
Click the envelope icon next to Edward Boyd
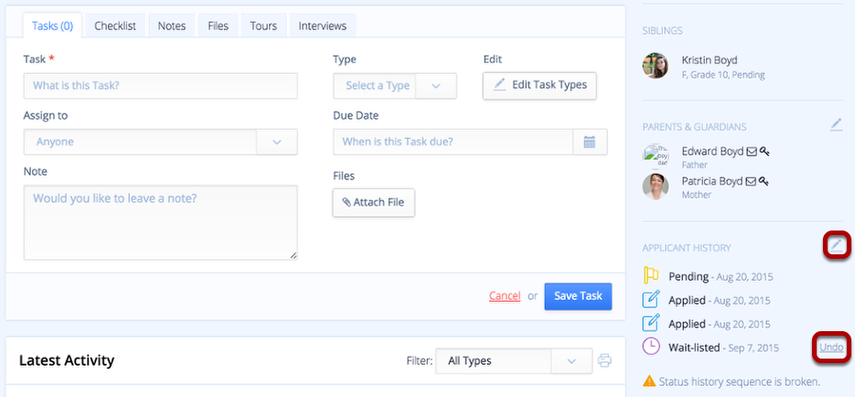[x=751, y=152]
